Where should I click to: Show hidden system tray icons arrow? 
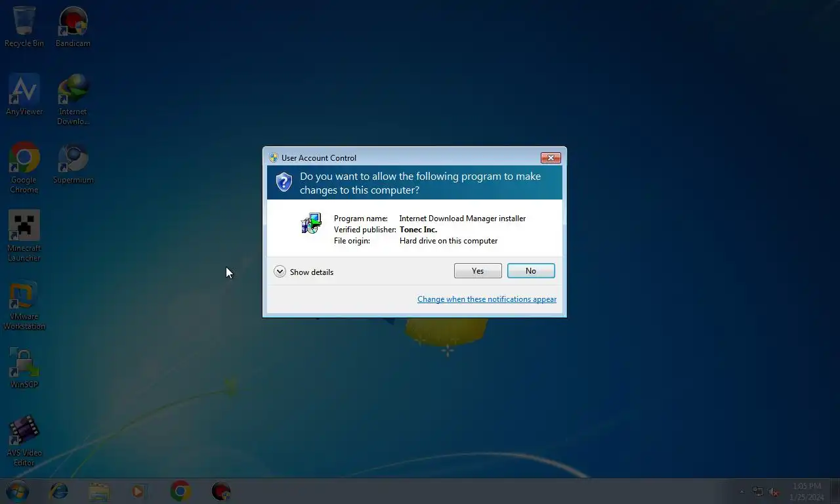[742, 492]
